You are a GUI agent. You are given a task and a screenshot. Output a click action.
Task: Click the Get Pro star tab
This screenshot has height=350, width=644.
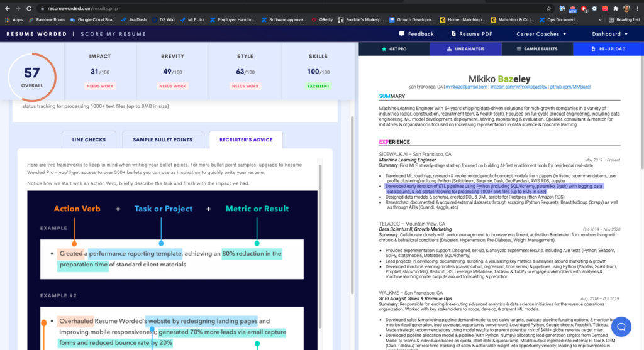(x=394, y=49)
